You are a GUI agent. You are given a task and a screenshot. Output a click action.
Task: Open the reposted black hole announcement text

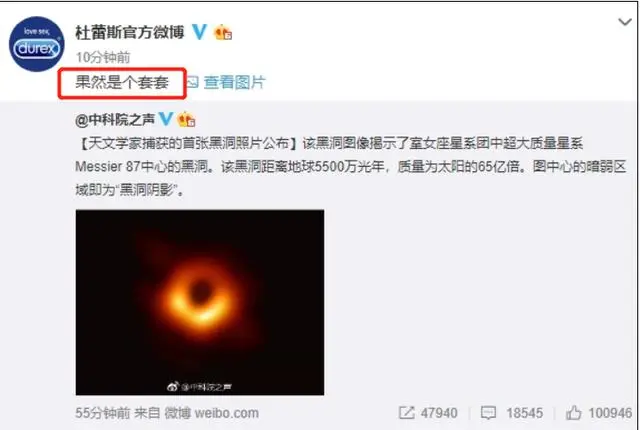point(351,166)
